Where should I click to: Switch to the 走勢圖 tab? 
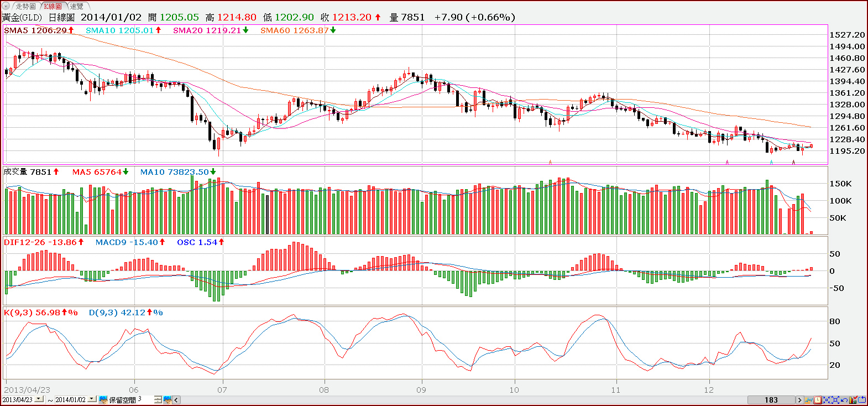coord(25,6)
